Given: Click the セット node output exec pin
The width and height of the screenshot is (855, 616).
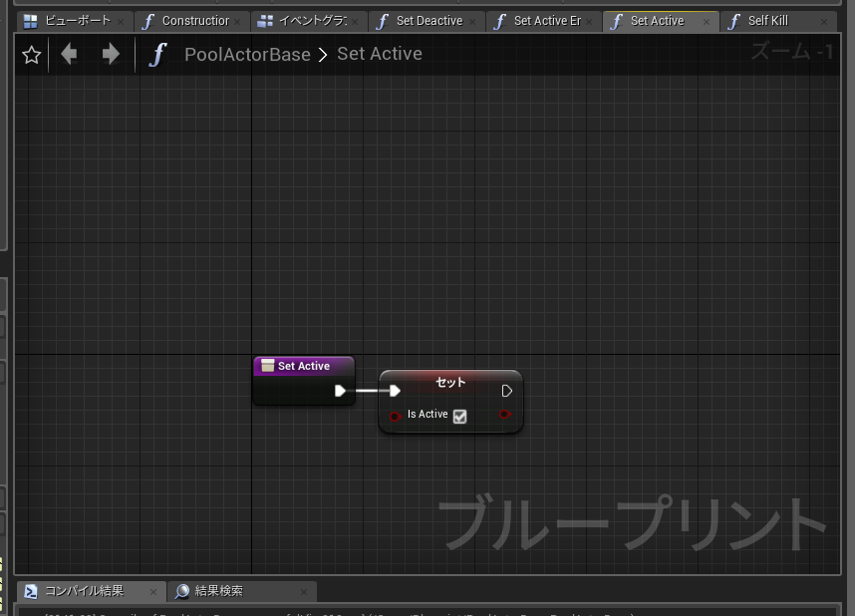Looking at the screenshot, I should [506, 391].
